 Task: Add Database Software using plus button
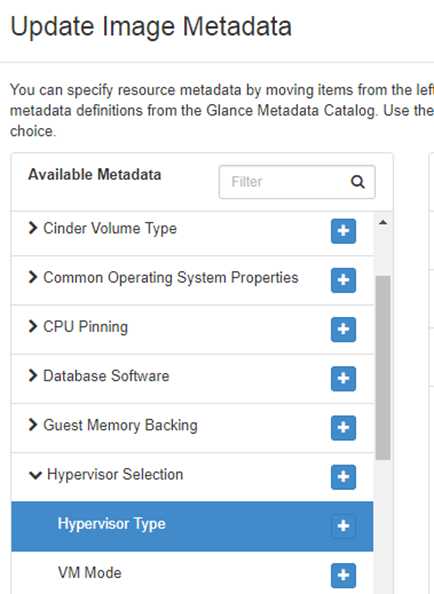[x=343, y=378]
